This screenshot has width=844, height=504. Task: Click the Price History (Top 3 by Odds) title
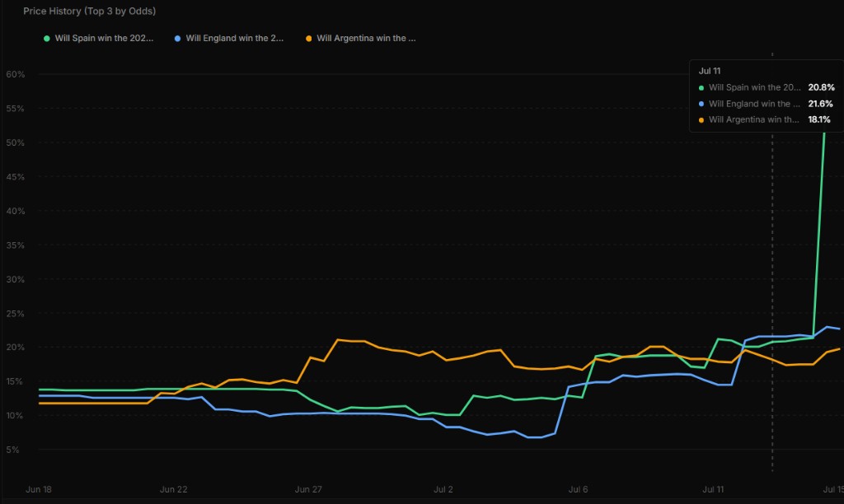[x=89, y=11]
